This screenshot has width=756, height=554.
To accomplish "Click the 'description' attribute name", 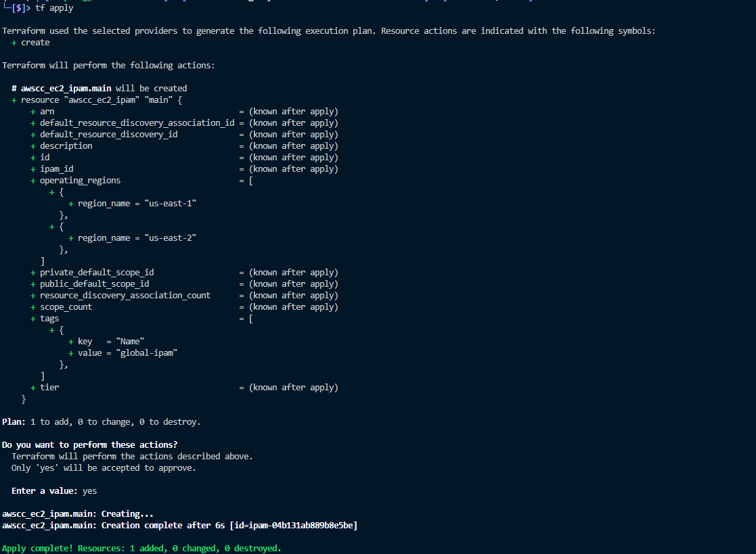I will [x=66, y=146].
